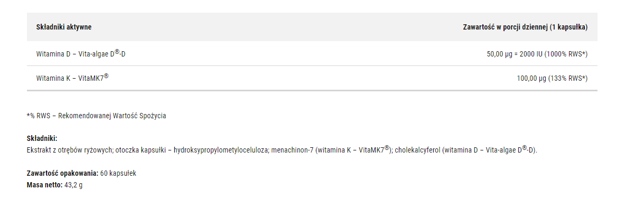Click the 'Składniki aktywne' column header
The height and width of the screenshot is (199, 644).
60,27
